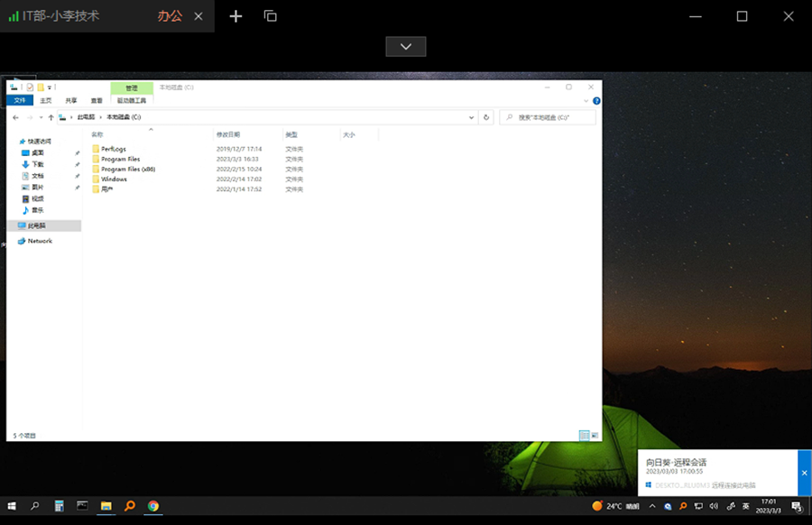Show hidden system tray icons

pyautogui.click(x=652, y=506)
